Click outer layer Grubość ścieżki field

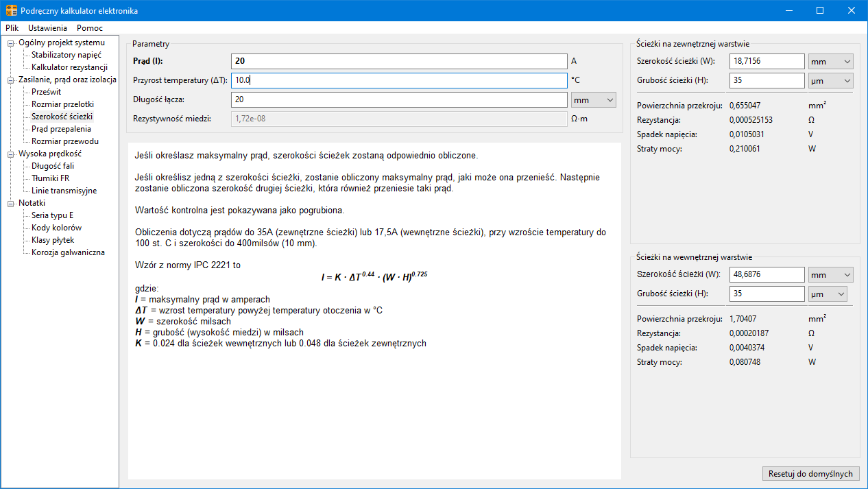click(x=767, y=80)
